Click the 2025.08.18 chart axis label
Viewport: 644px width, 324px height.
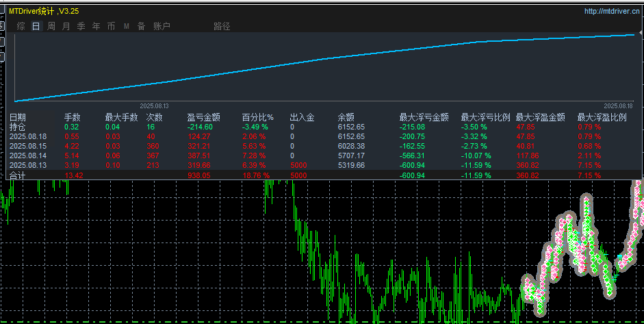coord(618,106)
